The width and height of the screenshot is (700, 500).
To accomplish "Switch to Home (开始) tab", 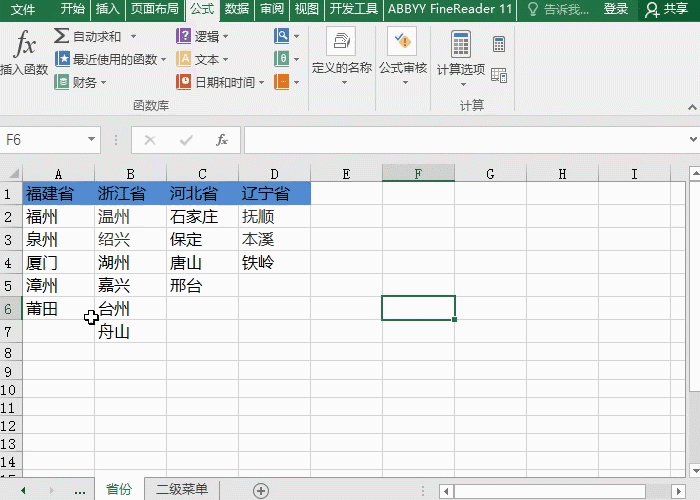I will pyautogui.click(x=72, y=9).
